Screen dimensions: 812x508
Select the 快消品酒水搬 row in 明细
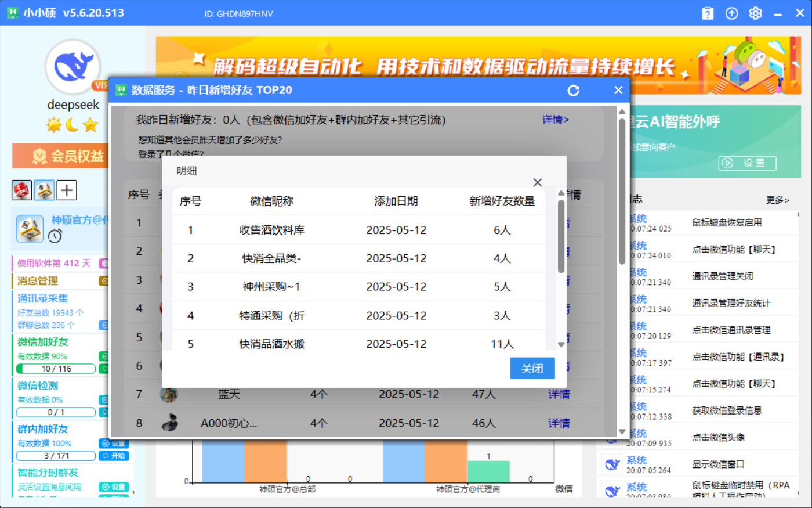click(359, 340)
